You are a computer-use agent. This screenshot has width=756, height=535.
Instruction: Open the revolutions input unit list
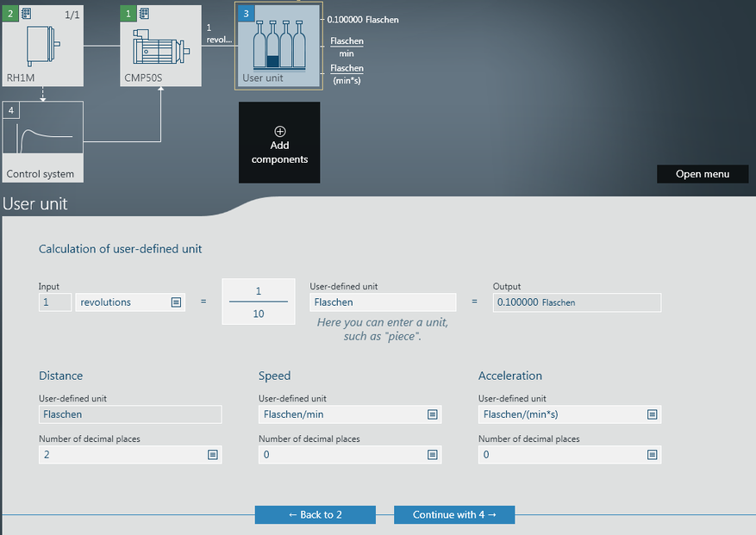tap(176, 302)
